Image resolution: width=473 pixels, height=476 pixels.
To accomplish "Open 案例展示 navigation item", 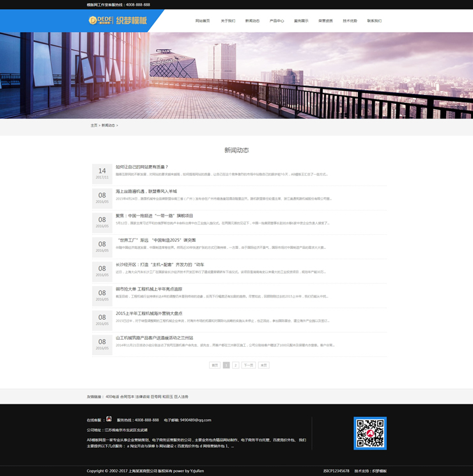I will pyautogui.click(x=301, y=20).
